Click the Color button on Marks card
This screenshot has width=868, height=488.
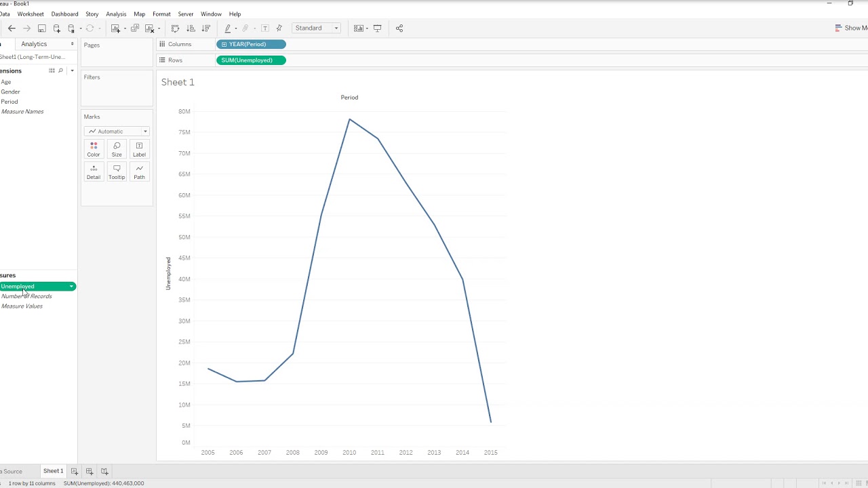click(94, 149)
